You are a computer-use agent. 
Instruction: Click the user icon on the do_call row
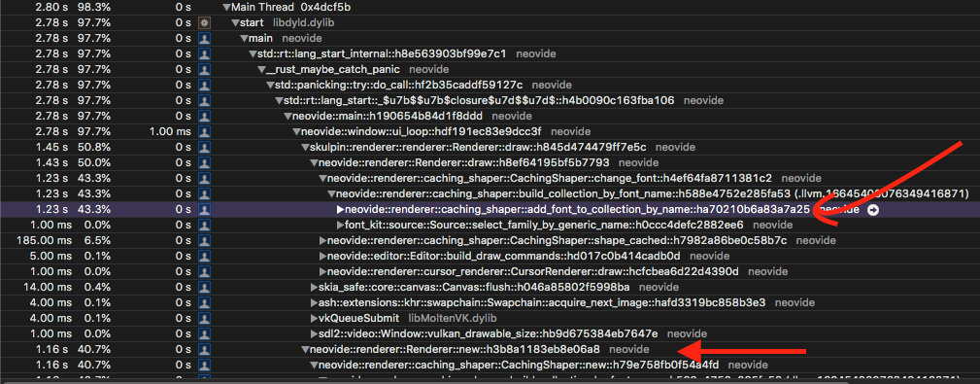[204, 85]
